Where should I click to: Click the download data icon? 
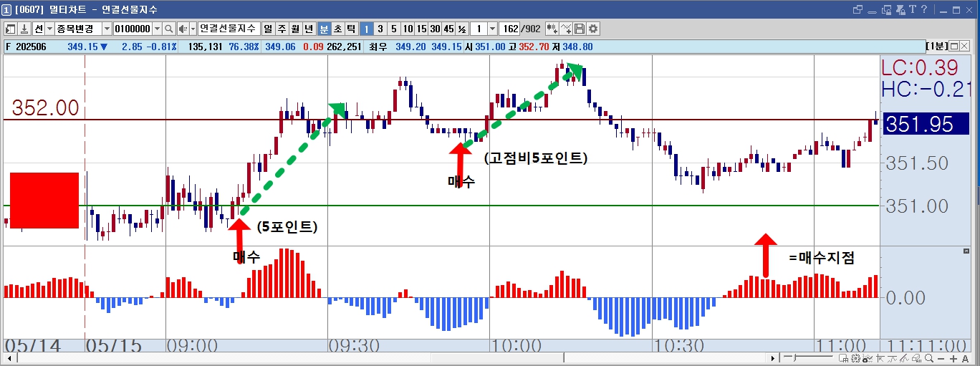(24, 29)
